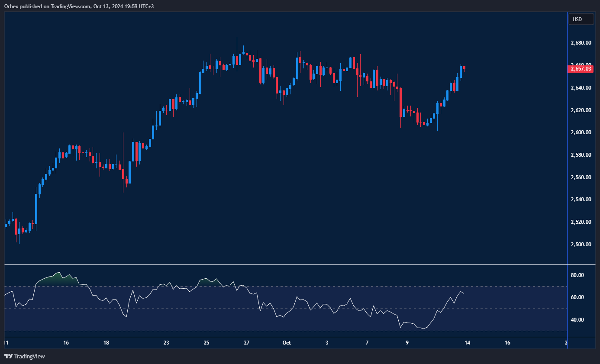
Task: Click the 80.00 RSI scale label
Action: click(x=577, y=275)
